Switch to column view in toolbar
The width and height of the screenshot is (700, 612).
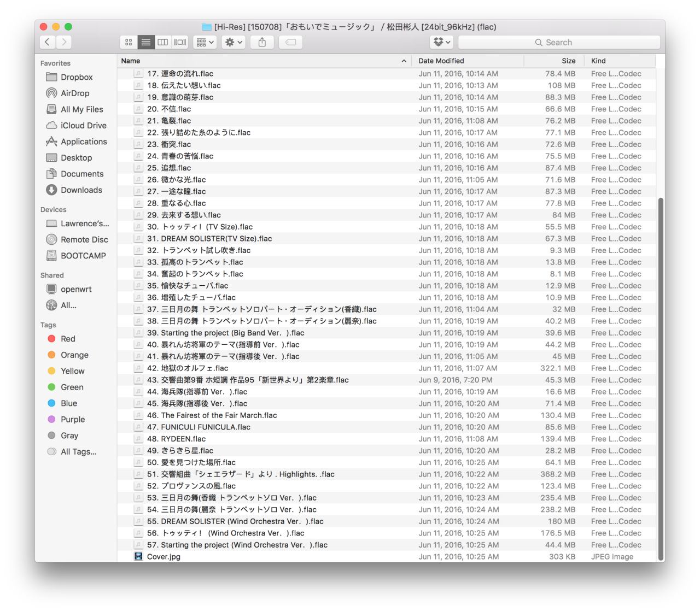click(x=163, y=42)
